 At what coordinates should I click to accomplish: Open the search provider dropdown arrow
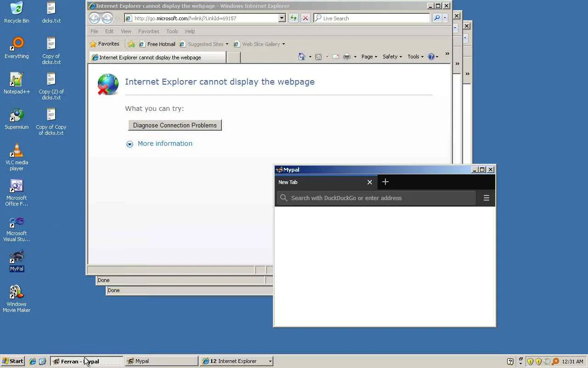[445, 18]
